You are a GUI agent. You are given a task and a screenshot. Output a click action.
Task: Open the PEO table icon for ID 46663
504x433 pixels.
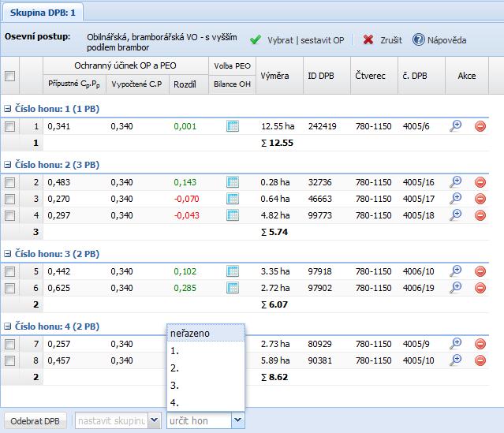click(233, 199)
